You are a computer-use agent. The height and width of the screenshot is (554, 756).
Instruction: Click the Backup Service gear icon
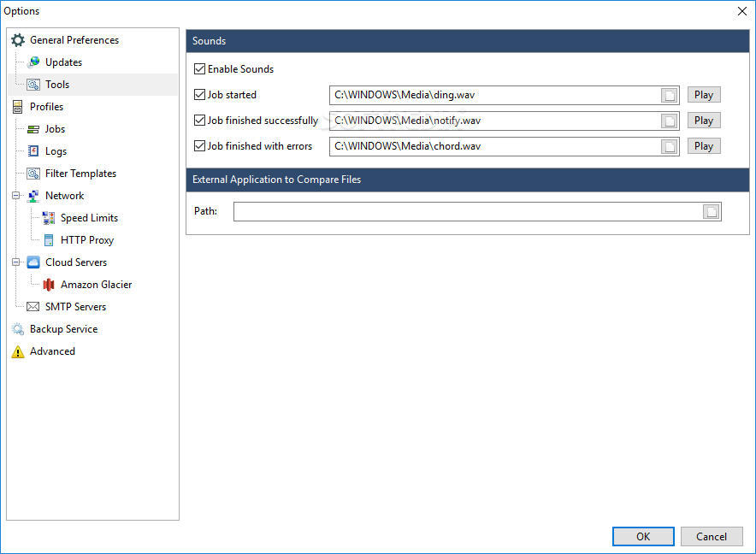click(x=18, y=329)
